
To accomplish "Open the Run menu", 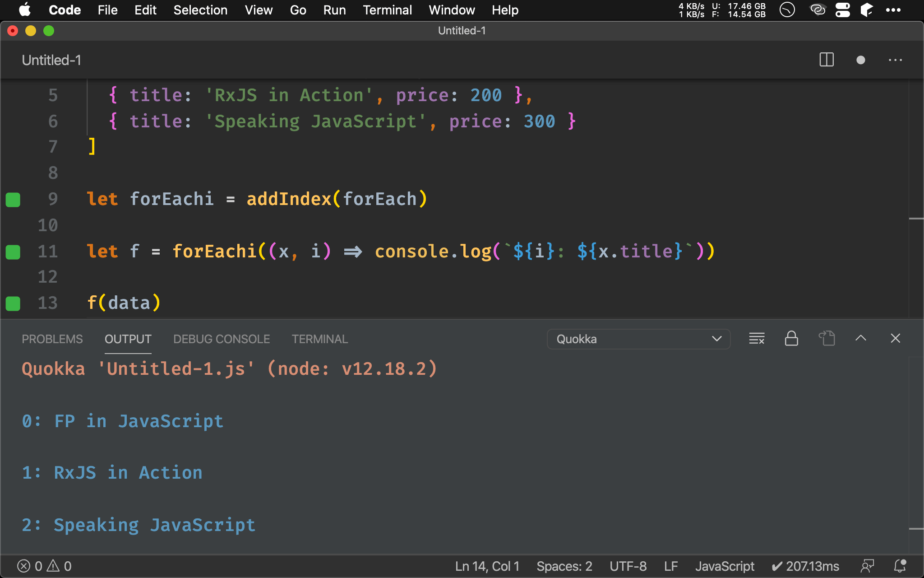I will click(x=334, y=10).
